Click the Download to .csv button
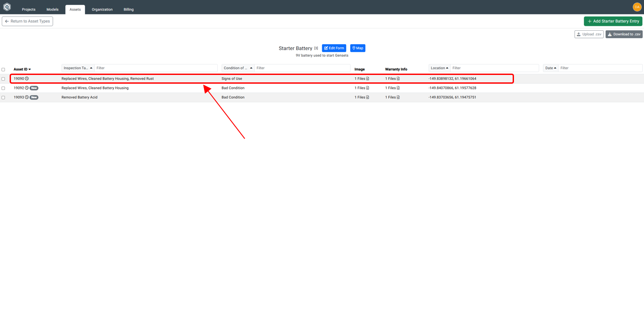The width and height of the screenshot is (644, 319). [624, 34]
